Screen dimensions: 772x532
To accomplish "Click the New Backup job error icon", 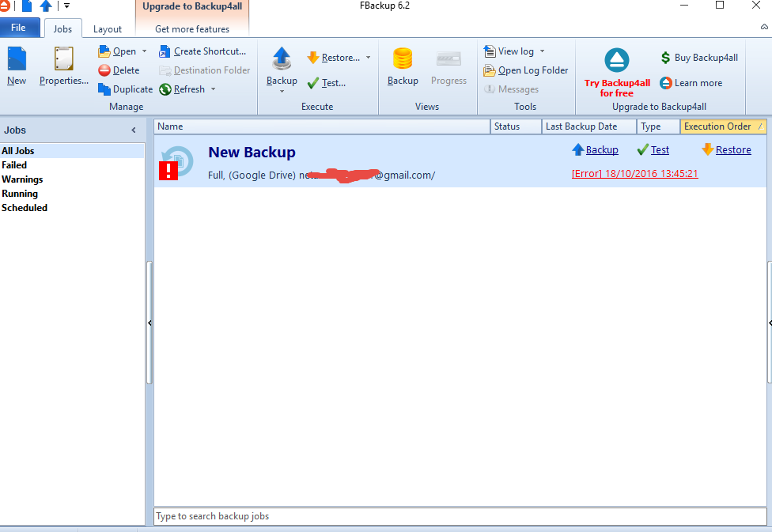I will click(x=168, y=171).
